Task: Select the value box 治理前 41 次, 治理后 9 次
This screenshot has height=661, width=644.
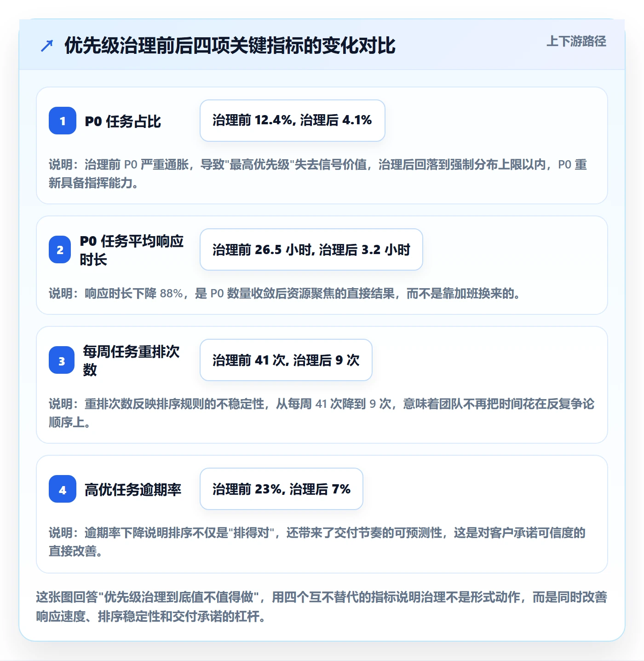Action: [x=286, y=360]
